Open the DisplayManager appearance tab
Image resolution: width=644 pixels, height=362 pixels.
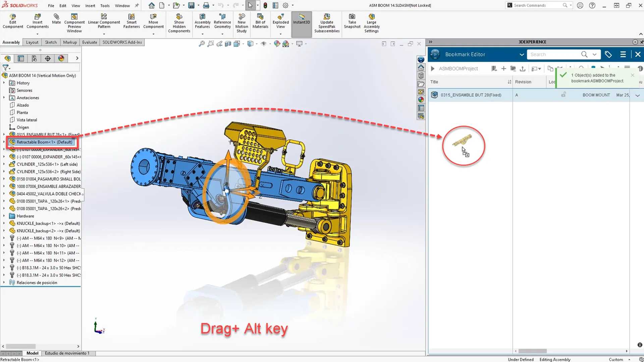(61, 58)
